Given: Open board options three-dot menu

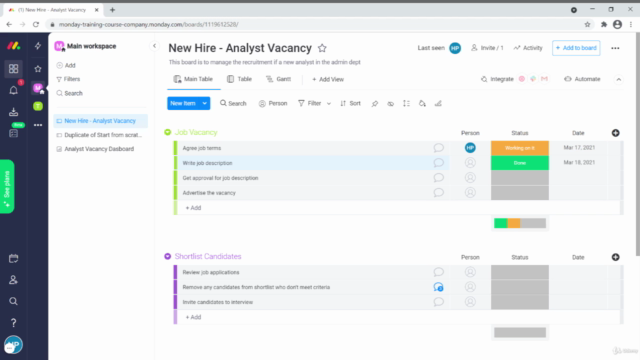Looking at the screenshot, I should click(615, 48).
